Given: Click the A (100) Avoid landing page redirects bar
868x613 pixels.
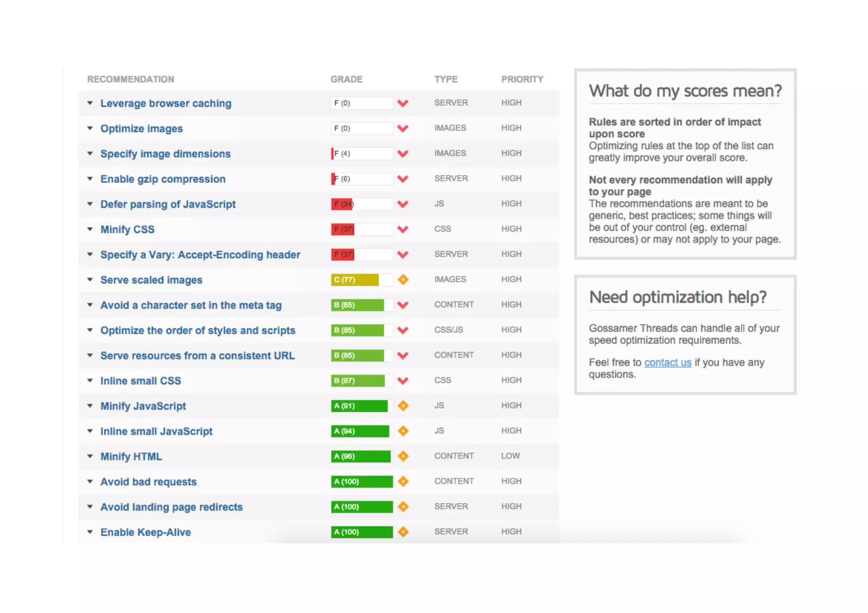Looking at the screenshot, I should pyautogui.click(x=362, y=507).
